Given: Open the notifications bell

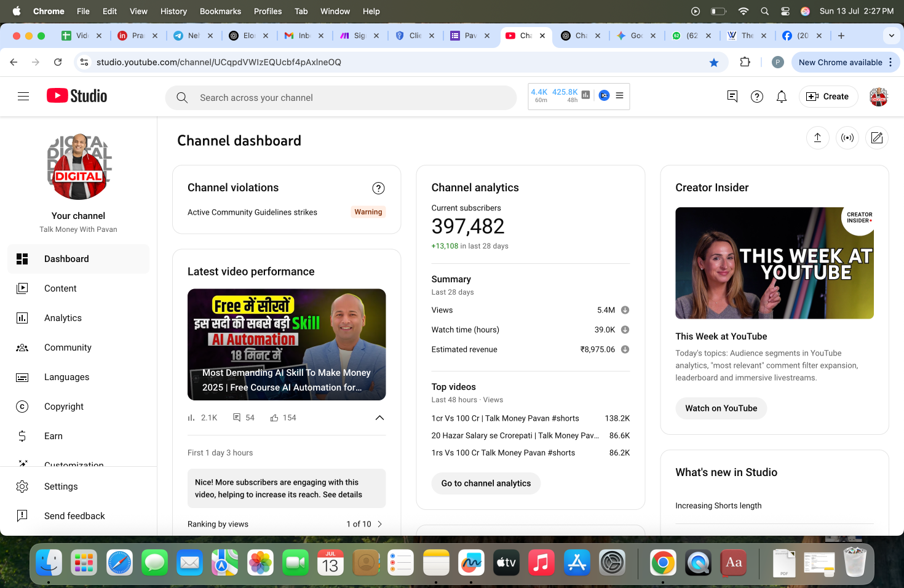Looking at the screenshot, I should (782, 97).
